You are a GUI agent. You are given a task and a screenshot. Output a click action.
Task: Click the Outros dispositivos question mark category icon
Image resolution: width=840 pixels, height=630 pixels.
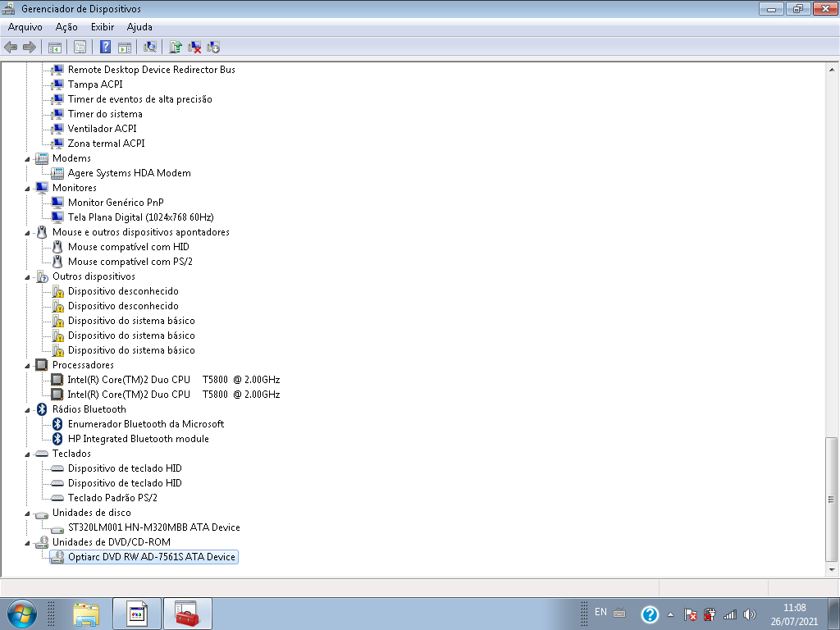[x=42, y=276]
